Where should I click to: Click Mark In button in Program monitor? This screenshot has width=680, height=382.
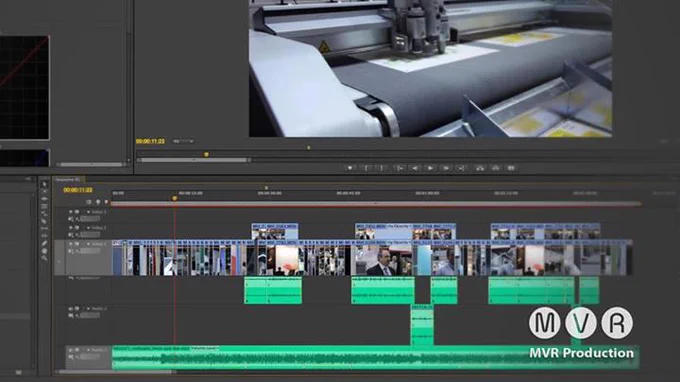coord(366,168)
